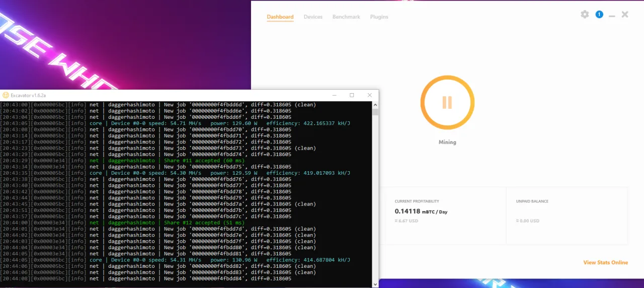Minimize the NiceHash Miner window
The width and height of the screenshot is (644, 288).
(612, 16)
